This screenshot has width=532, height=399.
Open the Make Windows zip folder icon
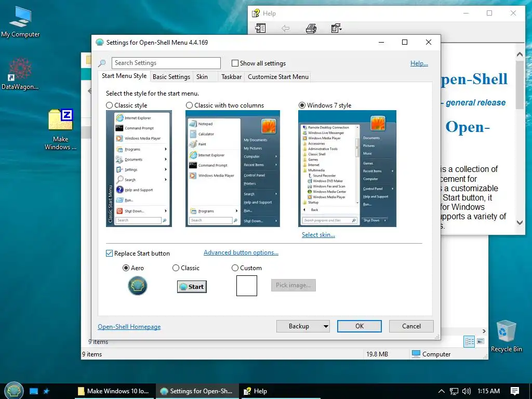pos(61,129)
